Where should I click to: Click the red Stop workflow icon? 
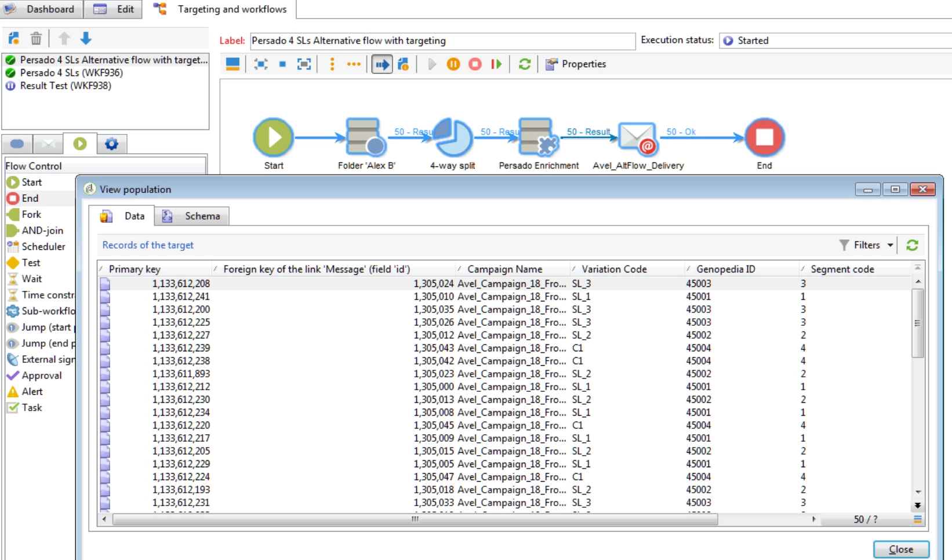coord(475,64)
